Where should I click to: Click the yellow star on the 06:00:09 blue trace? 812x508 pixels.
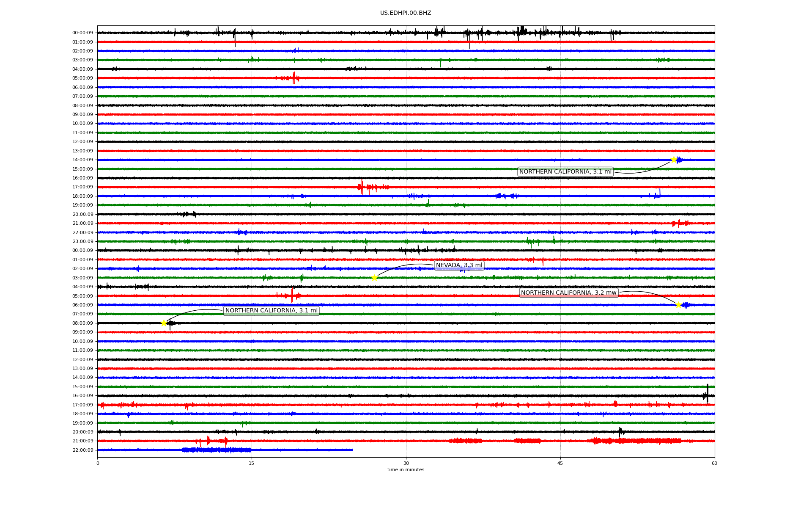coord(678,305)
